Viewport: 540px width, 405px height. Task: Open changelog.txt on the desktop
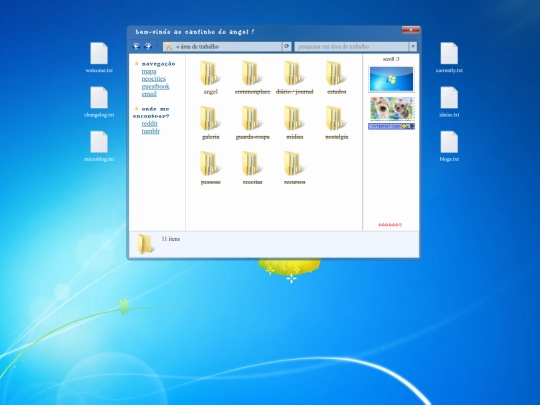(x=99, y=102)
